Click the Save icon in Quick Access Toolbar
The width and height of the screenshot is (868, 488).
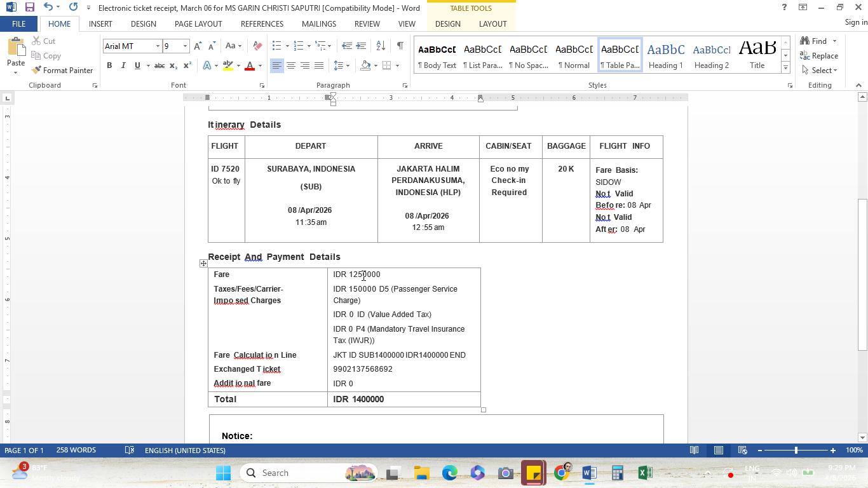[29, 8]
